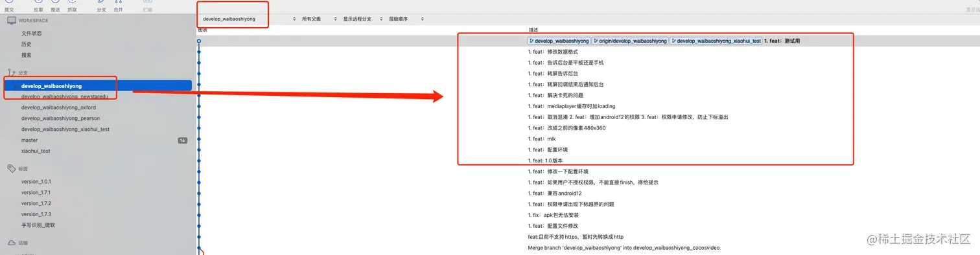Screen dimensions: 980x255
Task: Click the develop_waibaoshiyong_xiaohui_test label badge in commit list
Action: tap(716, 41)
